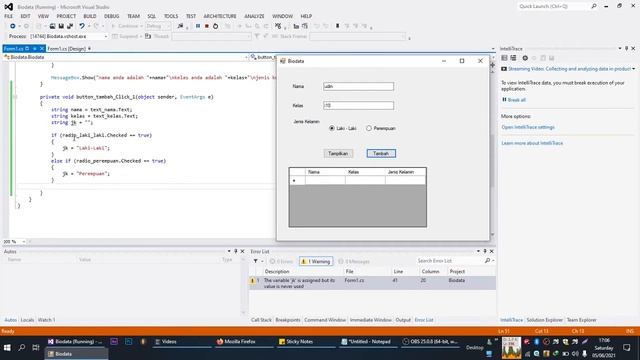Screen dimensions: 640x360
Task: Click the Undo toolbar icon
Action: 82,26
